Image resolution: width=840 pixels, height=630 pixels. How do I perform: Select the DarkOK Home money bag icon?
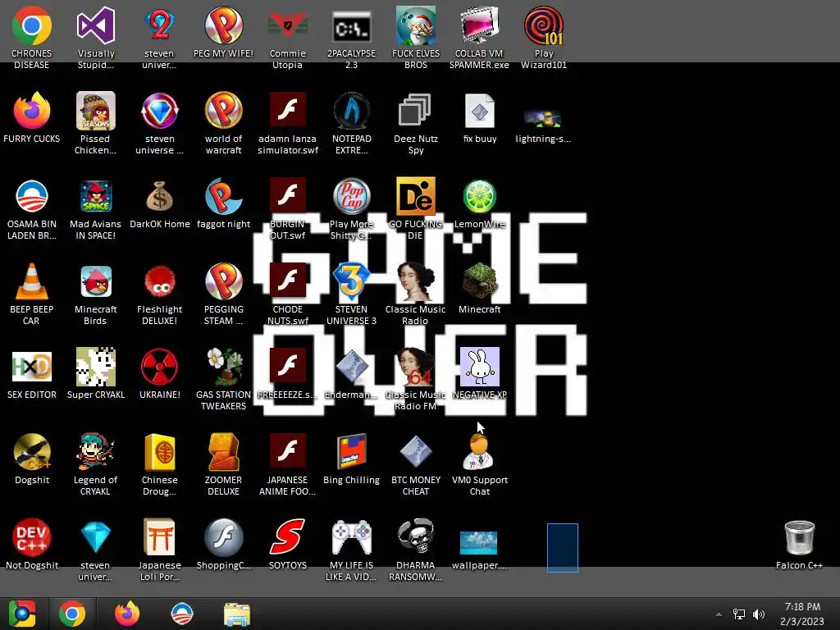coord(160,196)
